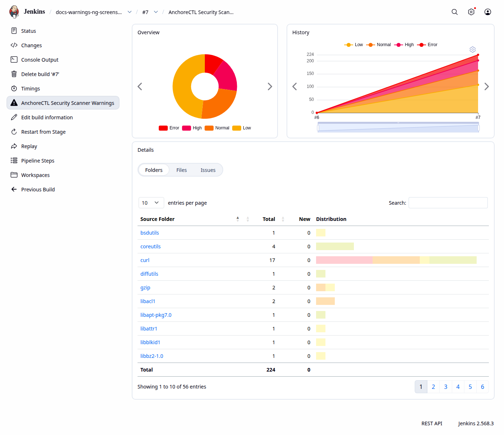Show previous Overview chart
504x435 pixels.
pyautogui.click(x=140, y=86)
